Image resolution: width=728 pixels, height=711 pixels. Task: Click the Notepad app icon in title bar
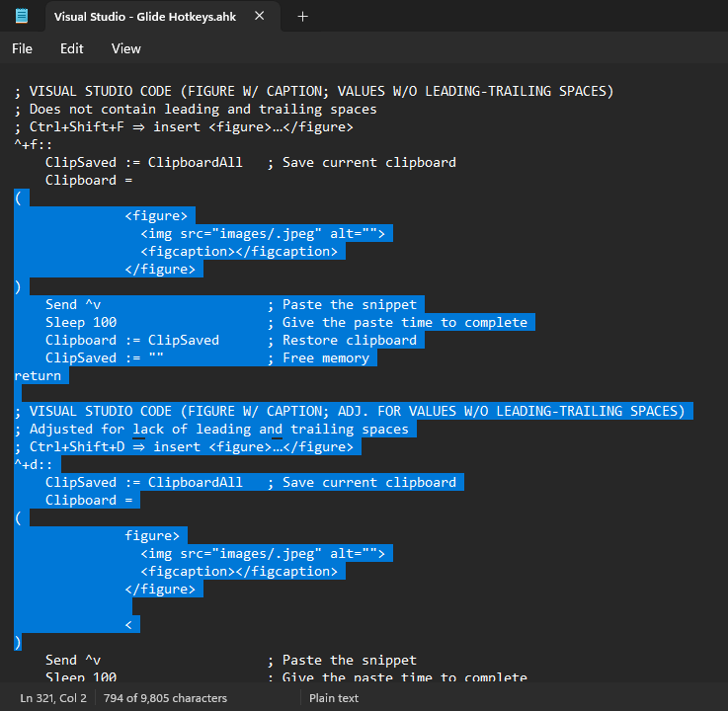click(22, 16)
